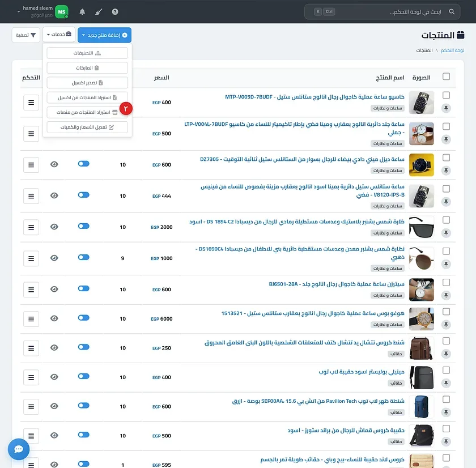Choose استيراد المنتجات من اكسيل item

[x=87, y=97]
